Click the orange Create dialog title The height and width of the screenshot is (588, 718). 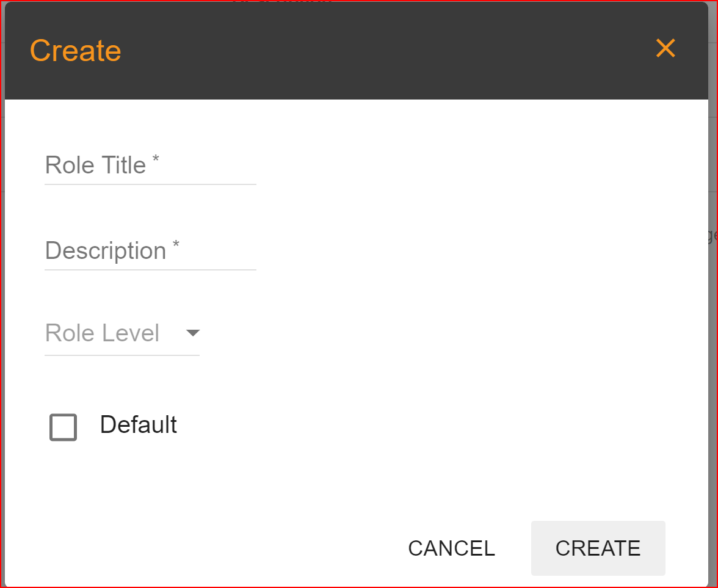pos(75,51)
